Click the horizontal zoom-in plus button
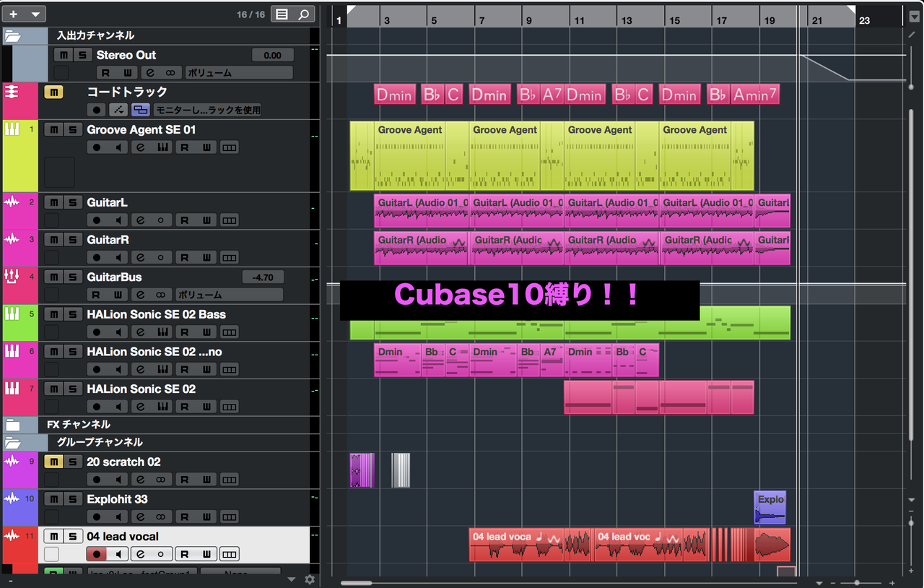Image resolution: width=924 pixels, height=588 pixels. 892,582
